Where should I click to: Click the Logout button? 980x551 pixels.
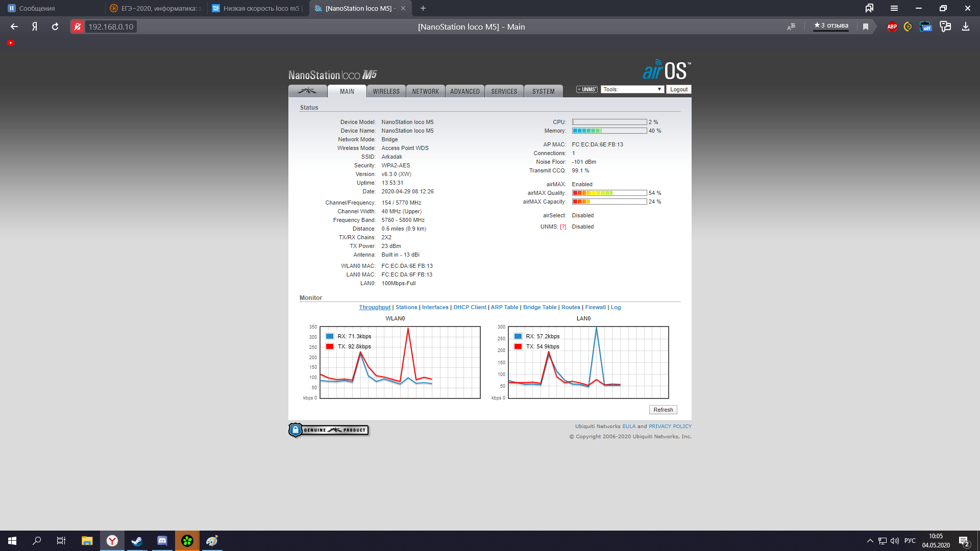click(x=678, y=89)
